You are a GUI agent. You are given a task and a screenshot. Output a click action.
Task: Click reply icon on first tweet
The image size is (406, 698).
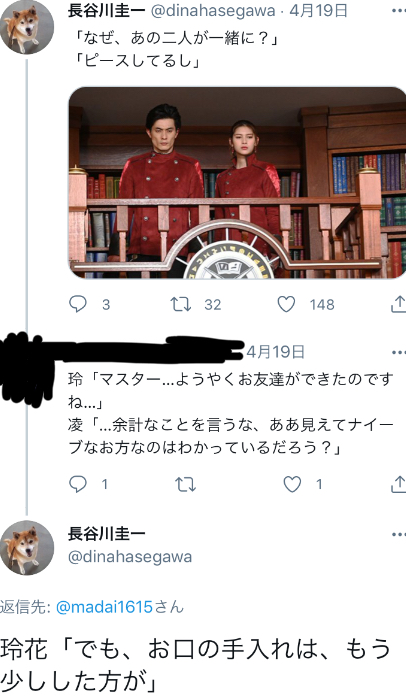78,304
